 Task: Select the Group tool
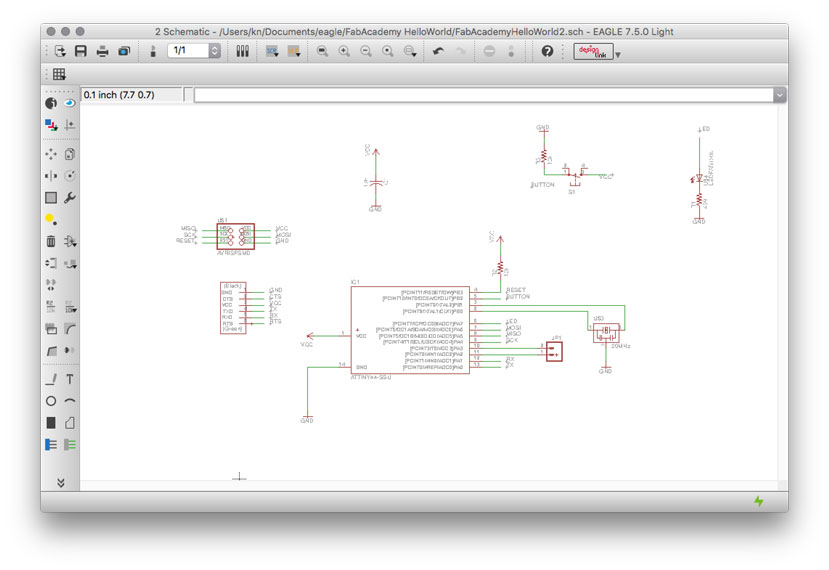pos(51,198)
